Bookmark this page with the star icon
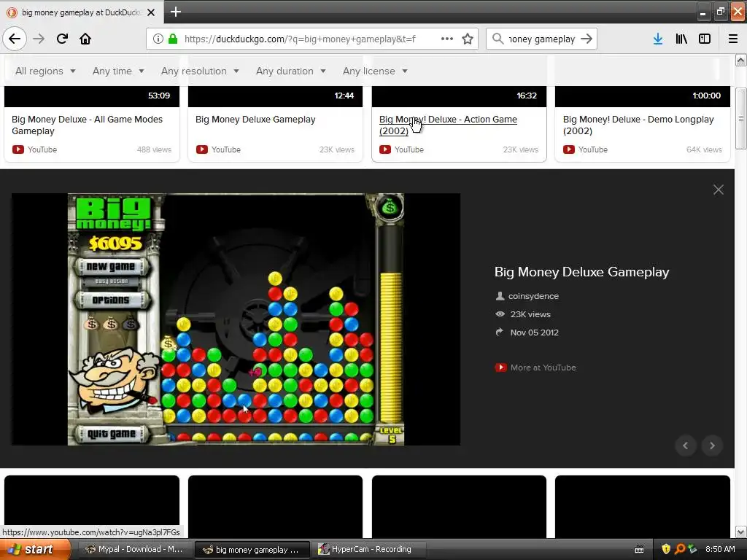 pyautogui.click(x=468, y=39)
